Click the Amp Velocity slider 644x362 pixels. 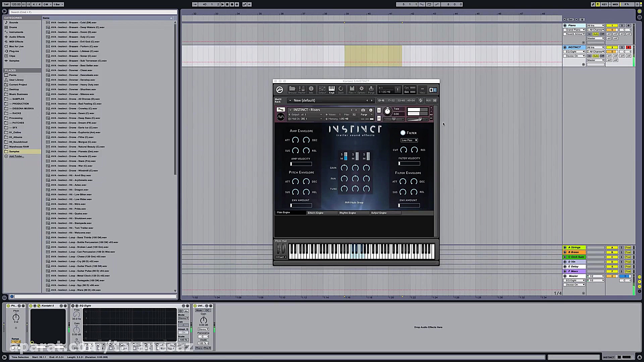tap(301, 164)
